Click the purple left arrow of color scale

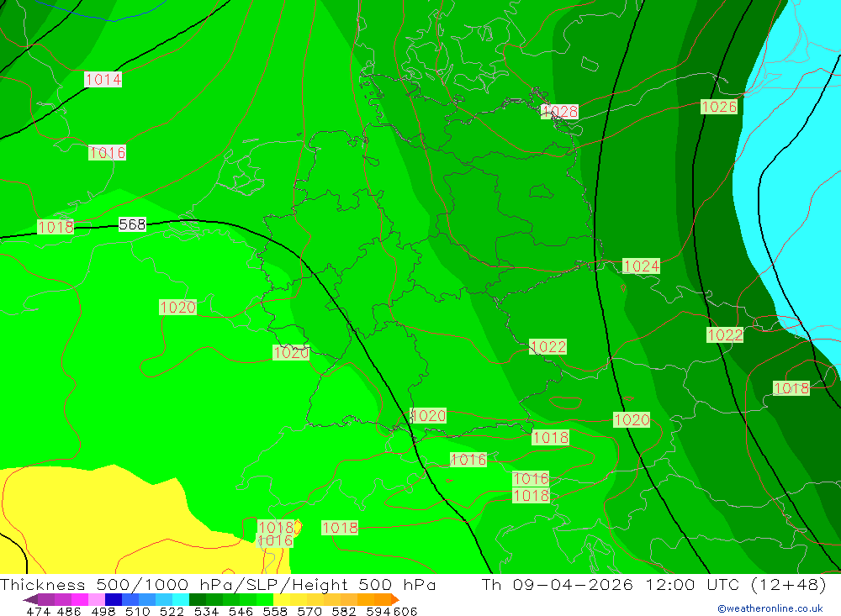pyautogui.click(x=30, y=599)
